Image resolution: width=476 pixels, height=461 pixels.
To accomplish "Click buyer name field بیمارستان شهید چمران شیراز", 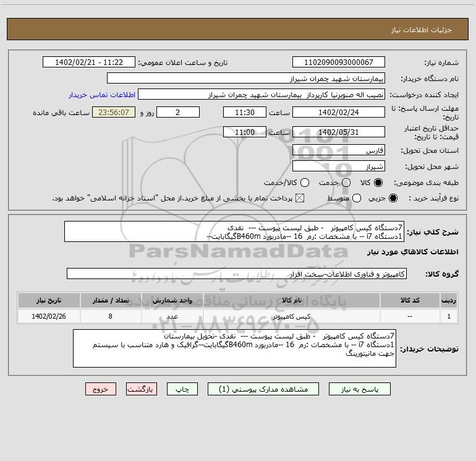I will 246,79.
